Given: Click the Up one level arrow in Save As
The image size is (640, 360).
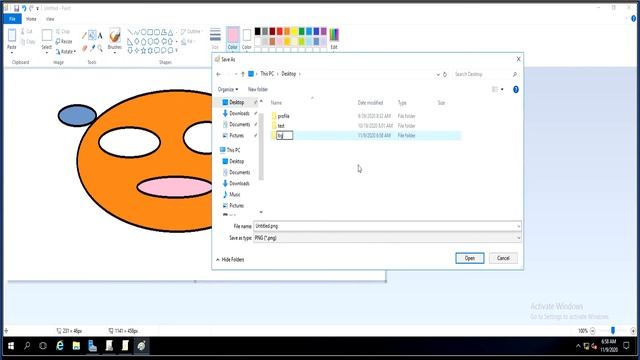Looking at the screenshot, I should point(243,74).
